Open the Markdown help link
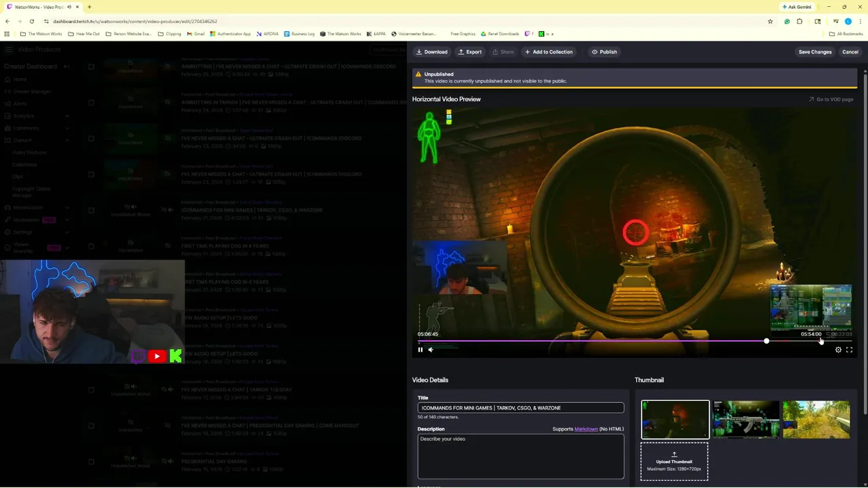 [587, 429]
